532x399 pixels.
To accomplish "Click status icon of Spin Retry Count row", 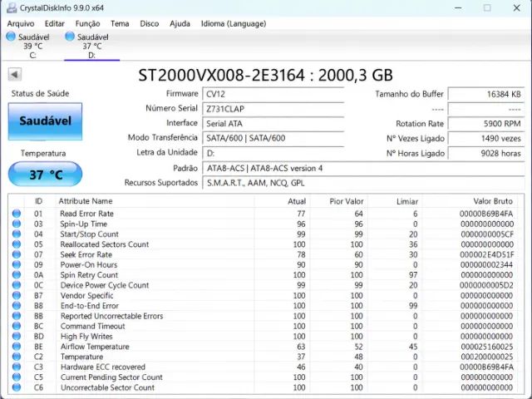I will (x=17, y=274).
